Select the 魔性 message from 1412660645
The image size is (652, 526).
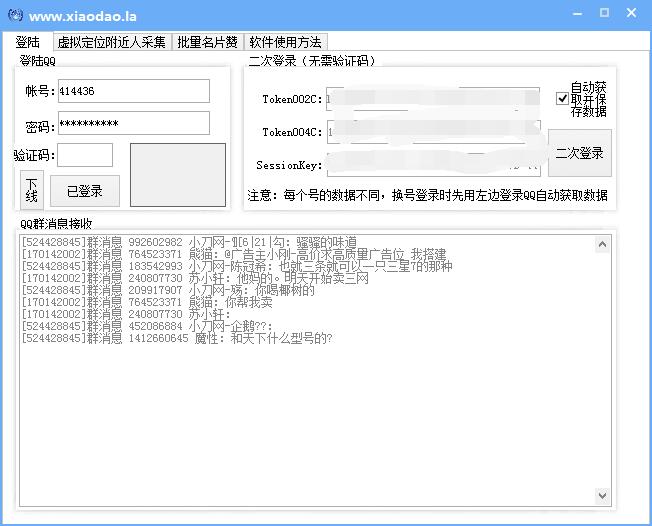(177, 338)
